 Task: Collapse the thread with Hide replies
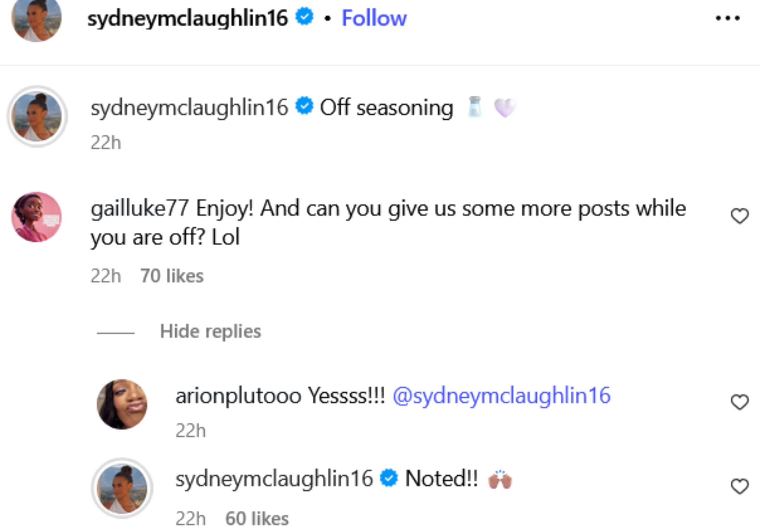pos(210,331)
